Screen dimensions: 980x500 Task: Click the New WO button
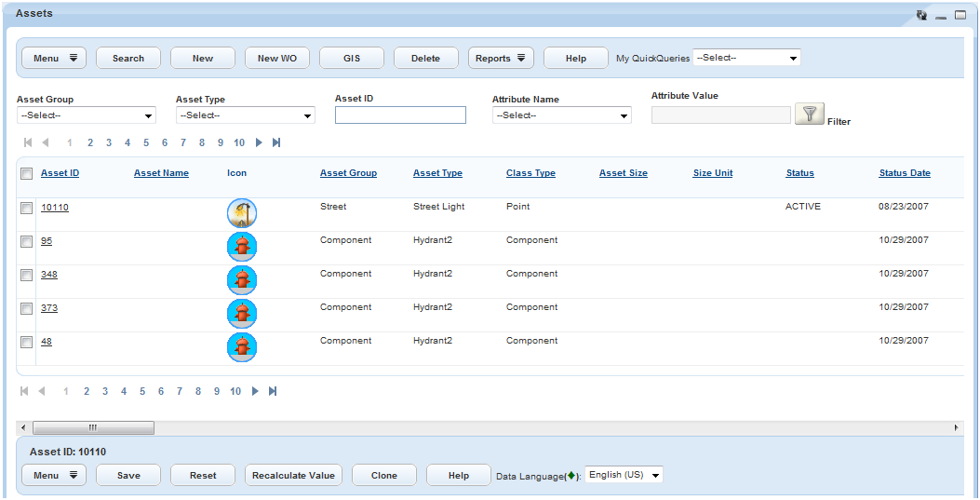point(277,58)
